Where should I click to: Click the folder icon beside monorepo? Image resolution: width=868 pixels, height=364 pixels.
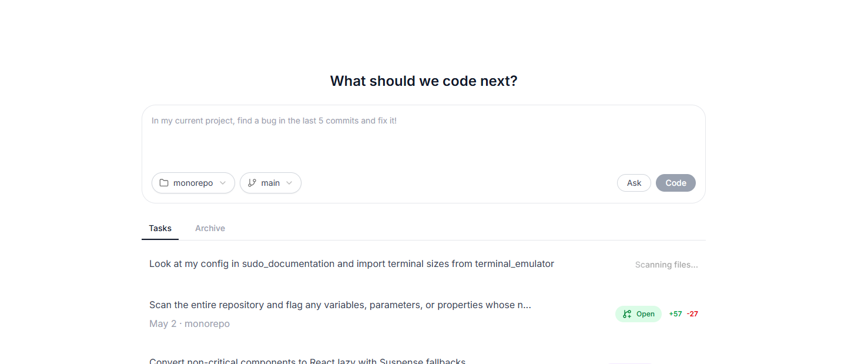click(x=164, y=183)
